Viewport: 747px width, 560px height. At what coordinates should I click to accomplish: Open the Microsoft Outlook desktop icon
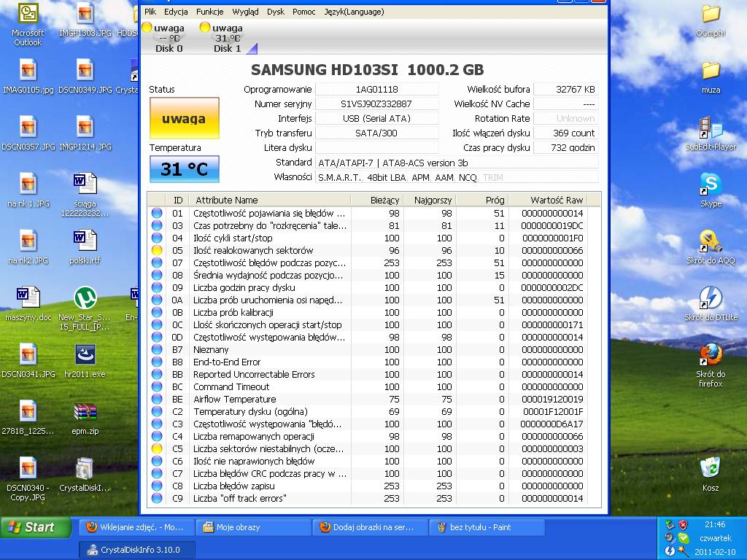click(28, 25)
